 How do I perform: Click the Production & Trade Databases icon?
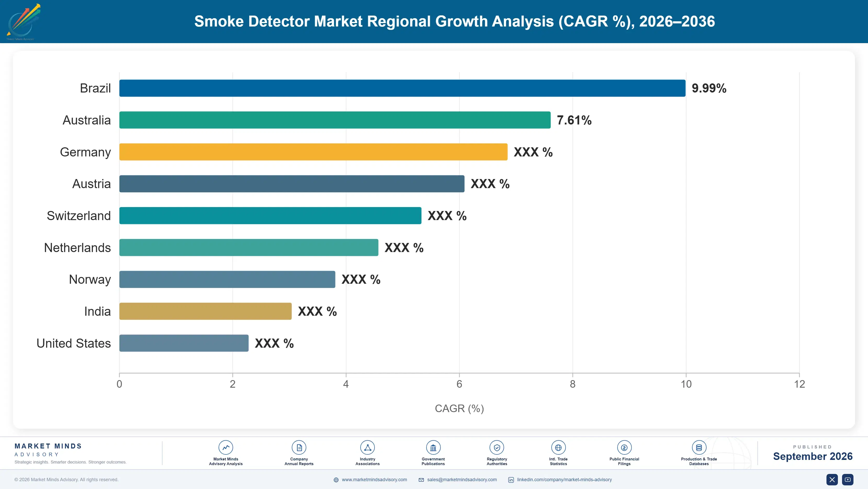[699, 447]
